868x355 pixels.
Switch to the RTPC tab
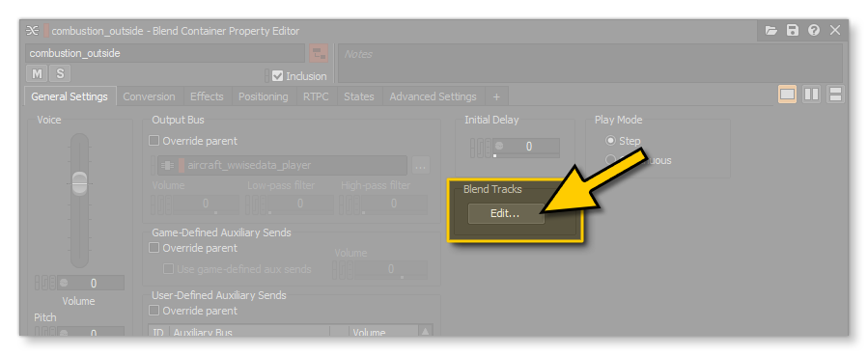click(x=316, y=96)
